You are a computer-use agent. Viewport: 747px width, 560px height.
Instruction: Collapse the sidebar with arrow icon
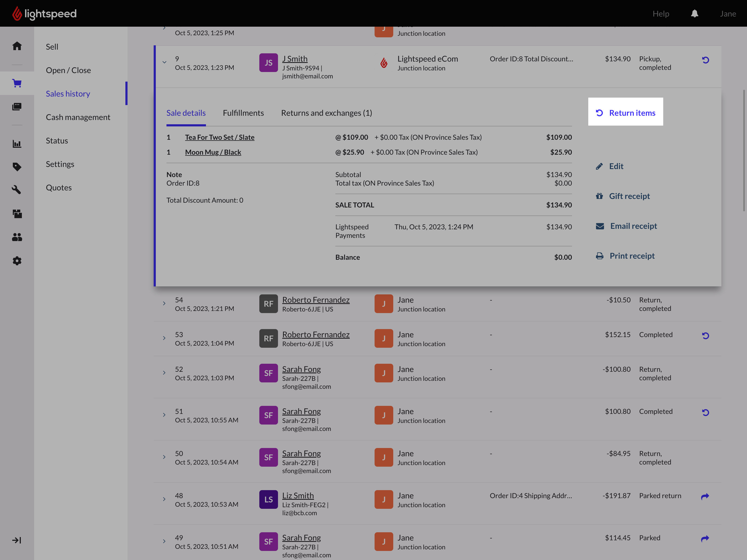click(17, 540)
